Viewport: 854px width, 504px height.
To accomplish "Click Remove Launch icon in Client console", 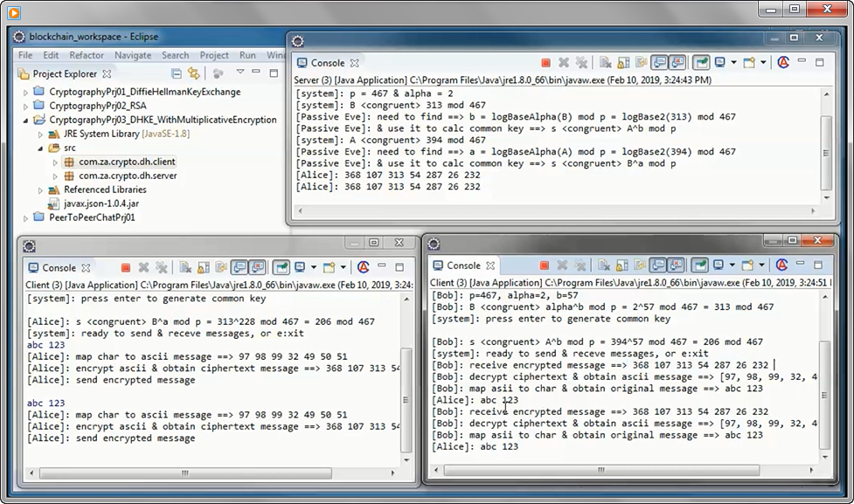I will pyautogui.click(x=143, y=267).
